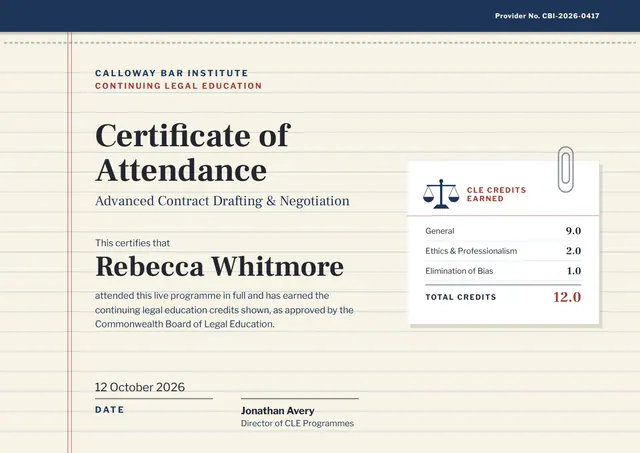Select the attendee name Rebecca Whitmore
Image resolution: width=640 pixels, height=453 pixels.
(220, 267)
